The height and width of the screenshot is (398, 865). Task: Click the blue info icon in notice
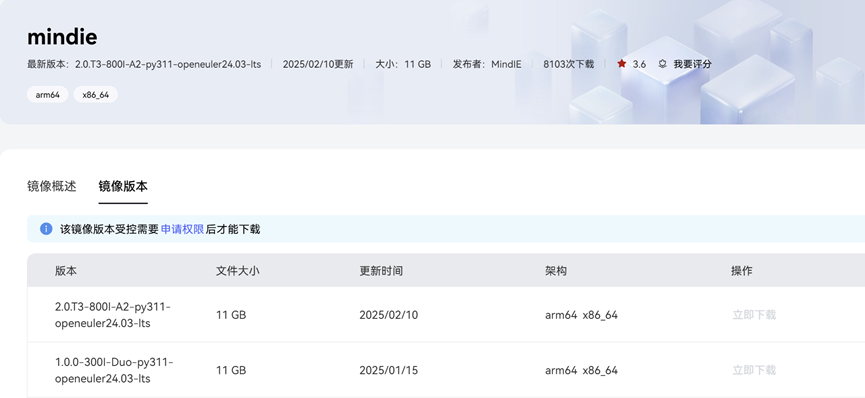pyautogui.click(x=46, y=229)
